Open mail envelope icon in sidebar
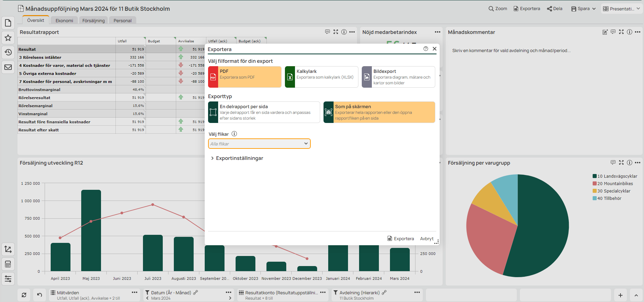The height and width of the screenshot is (302, 644). point(8,67)
